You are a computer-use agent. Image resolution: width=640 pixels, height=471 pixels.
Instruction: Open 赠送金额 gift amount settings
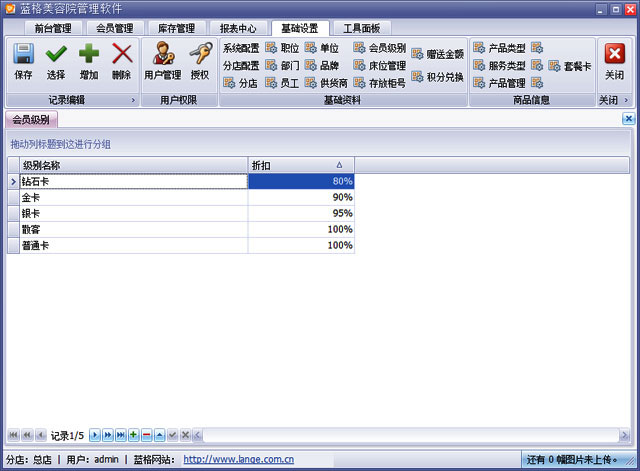click(x=438, y=54)
